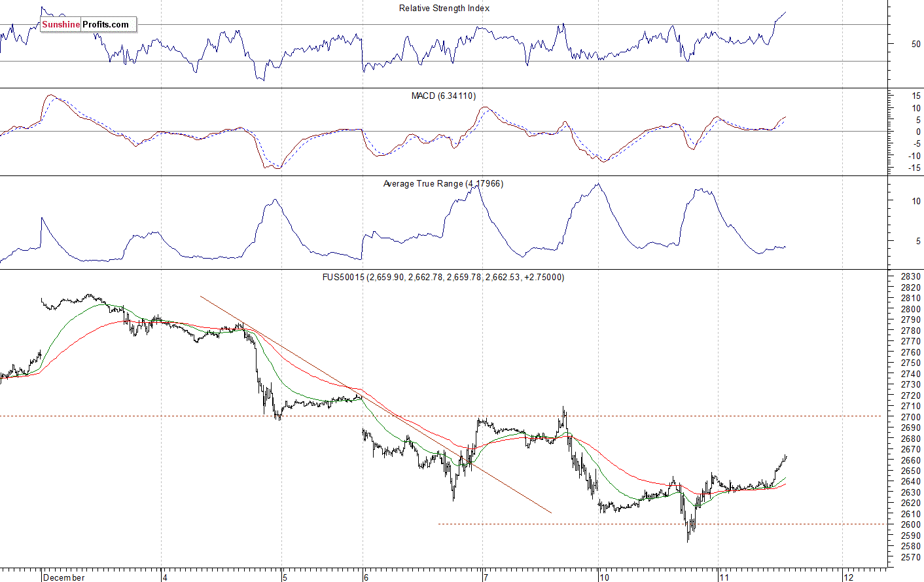Click price axis value 2600

911,525
